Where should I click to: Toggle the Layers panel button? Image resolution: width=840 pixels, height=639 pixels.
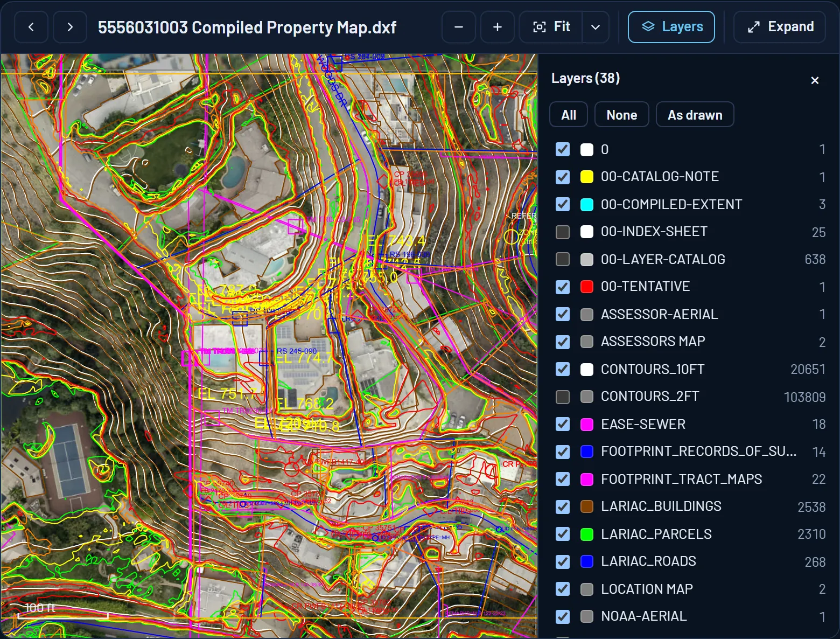pos(671,27)
